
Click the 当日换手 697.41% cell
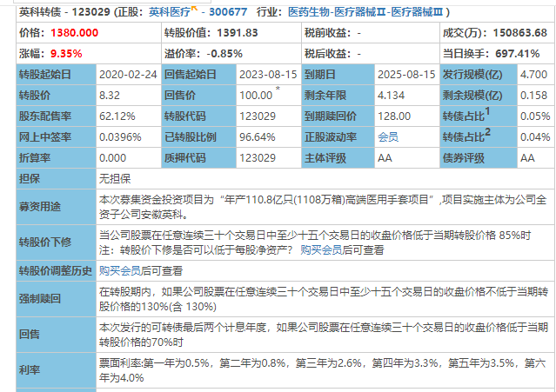pos(497,54)
